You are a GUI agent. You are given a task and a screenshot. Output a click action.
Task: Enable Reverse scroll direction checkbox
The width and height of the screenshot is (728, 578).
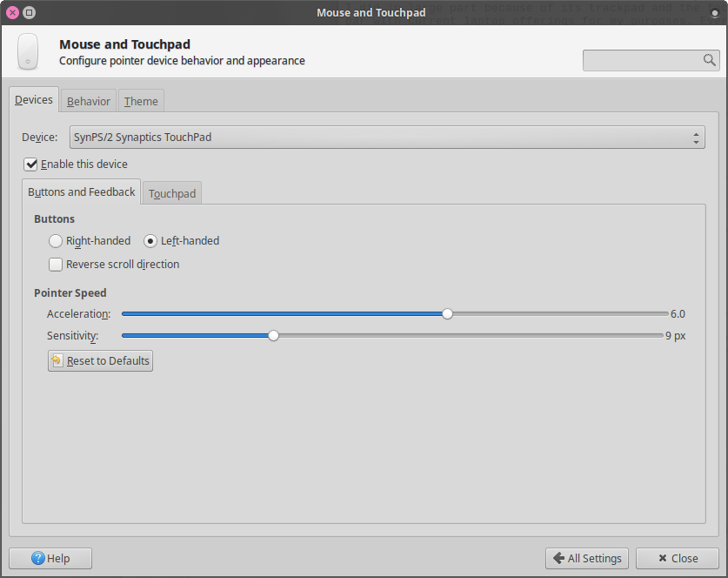[x=56, y=265]
